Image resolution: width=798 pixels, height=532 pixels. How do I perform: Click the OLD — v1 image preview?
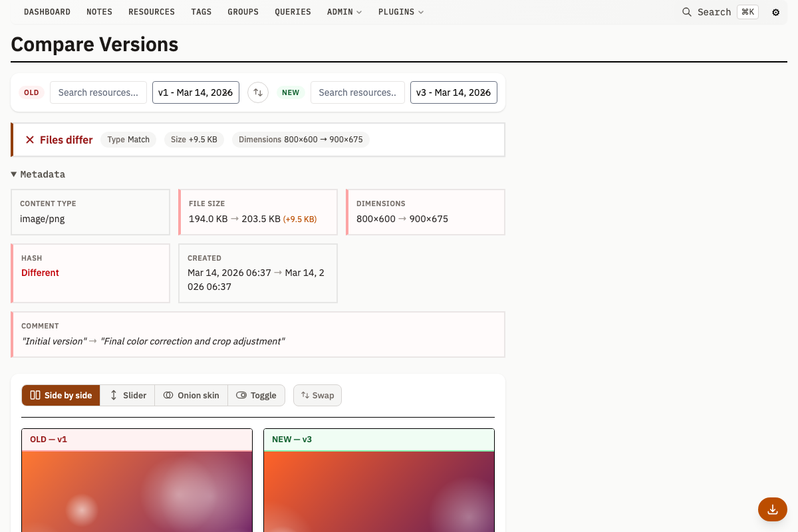137,492
